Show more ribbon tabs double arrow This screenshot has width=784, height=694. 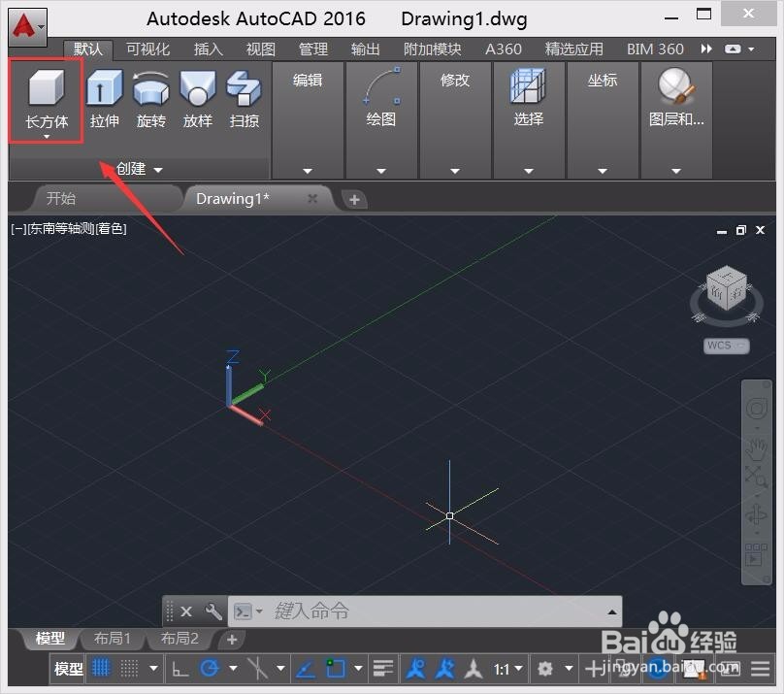click(706, 49)
